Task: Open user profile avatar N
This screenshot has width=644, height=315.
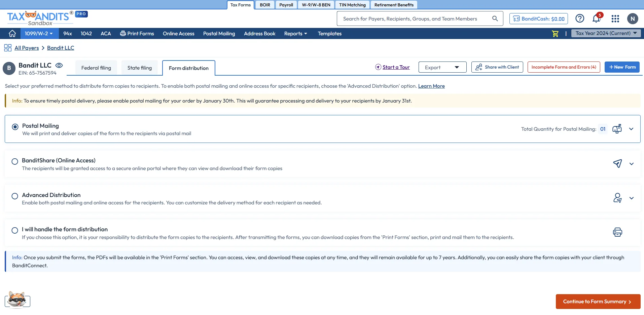Action: [x=633, y=19]
